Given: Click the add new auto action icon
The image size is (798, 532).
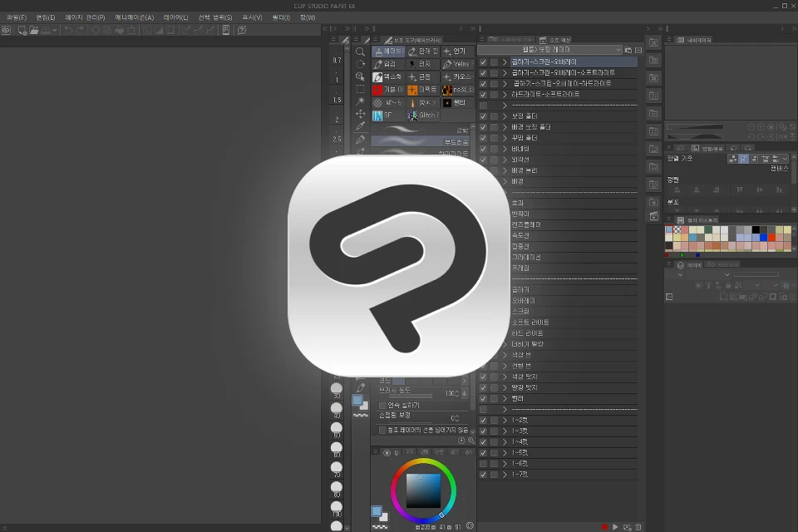Looking at the screenshot, I should click(627, 527).
